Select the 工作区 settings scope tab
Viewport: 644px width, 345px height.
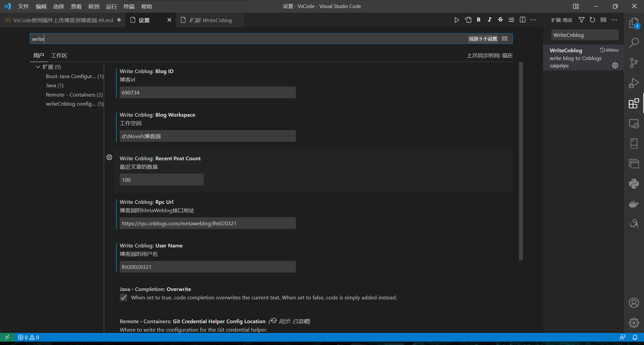59,56
